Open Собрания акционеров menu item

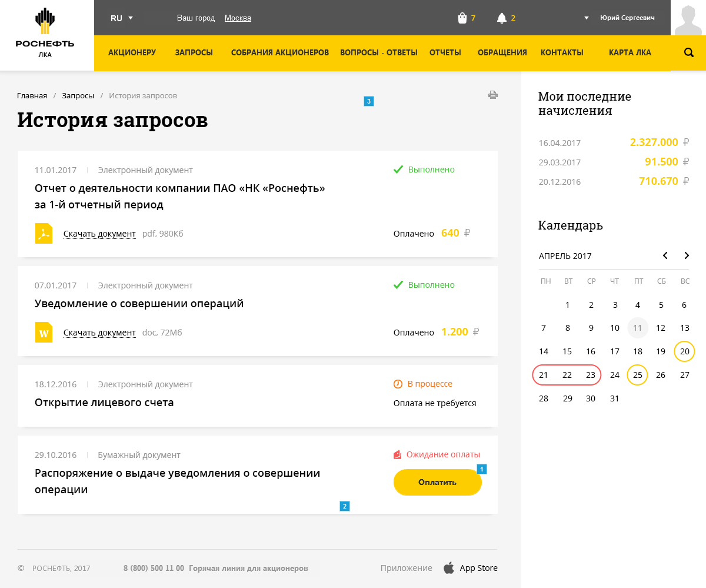point(280,52)
